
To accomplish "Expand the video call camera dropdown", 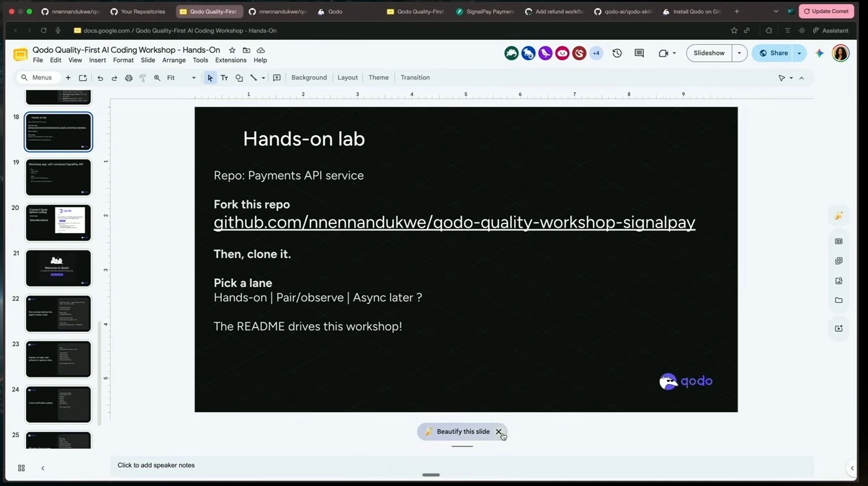I will pyautogui.click(x=674, y=53).
